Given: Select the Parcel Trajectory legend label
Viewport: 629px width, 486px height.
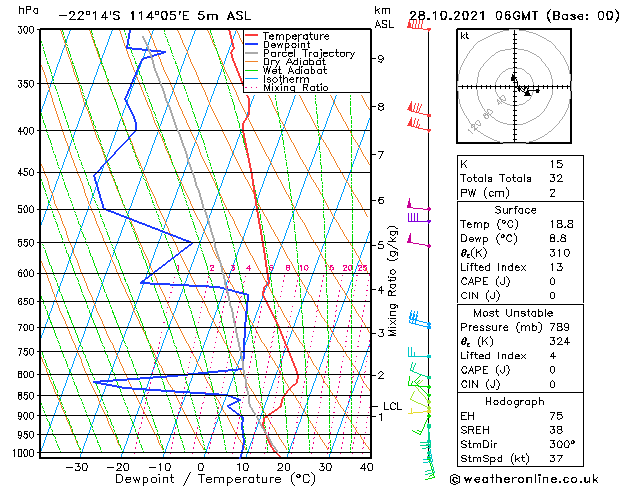Looking at the screenshot, I should tap(309, 53).
